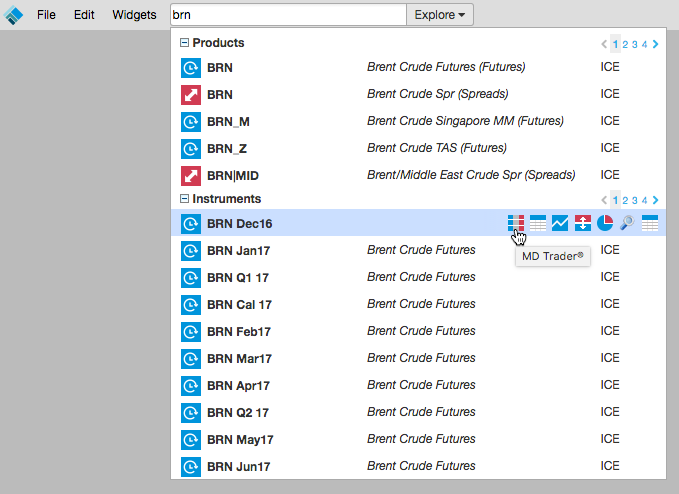Click the magnifying glass icon for BRN Dec16

(x=627, y=223)
